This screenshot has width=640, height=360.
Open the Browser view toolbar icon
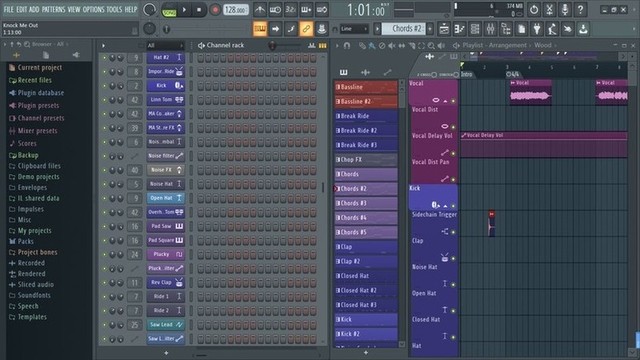click(506, 29)
